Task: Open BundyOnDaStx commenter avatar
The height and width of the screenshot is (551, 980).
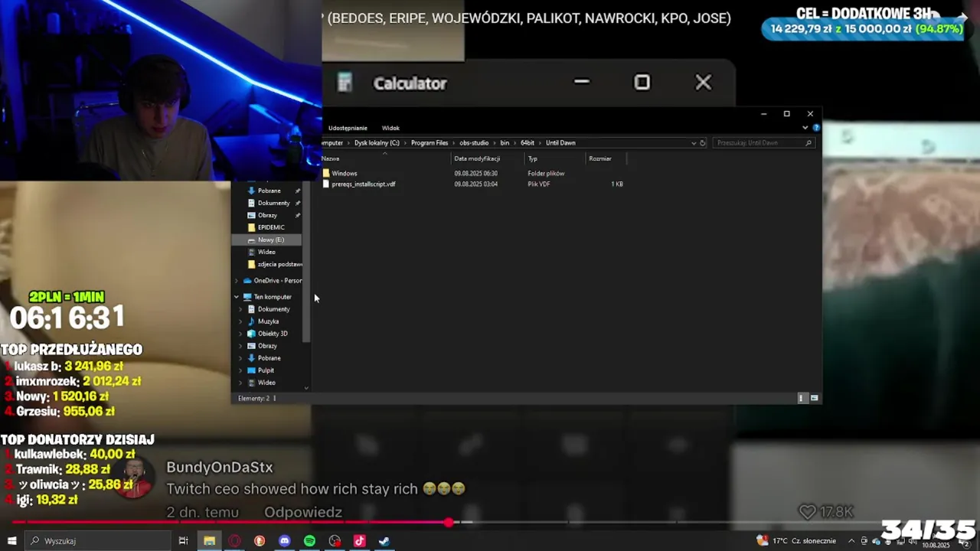Action: point(135,478)
